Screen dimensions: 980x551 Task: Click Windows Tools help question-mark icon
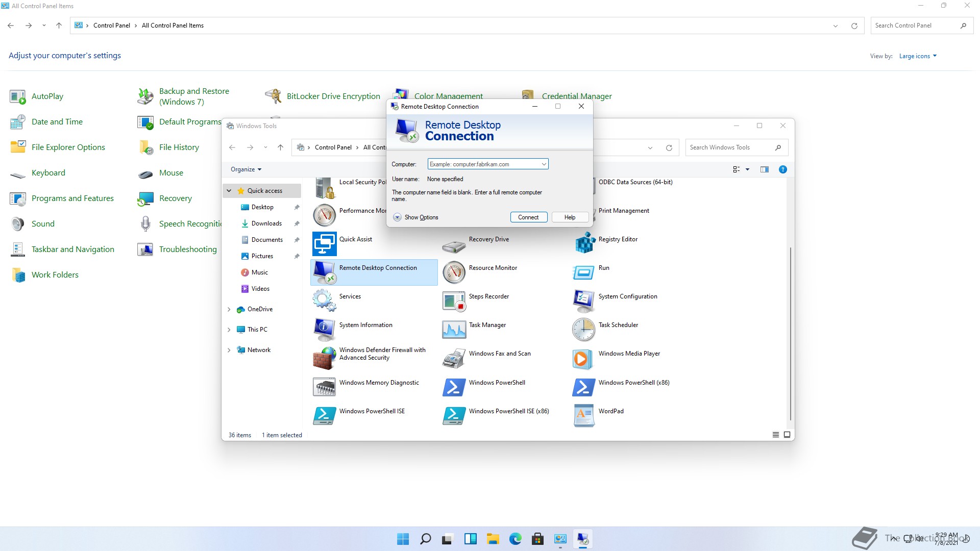click(x=783, y=169)
